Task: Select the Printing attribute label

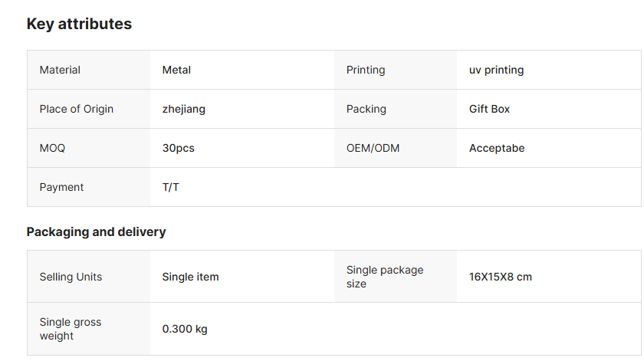Action: [x=366, y=70]
